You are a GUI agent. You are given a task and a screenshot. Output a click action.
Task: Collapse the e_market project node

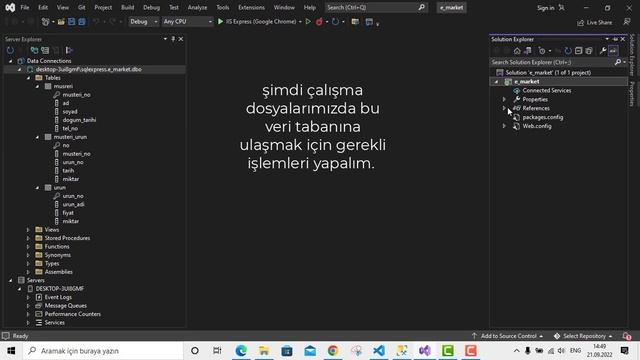[496, 82]
